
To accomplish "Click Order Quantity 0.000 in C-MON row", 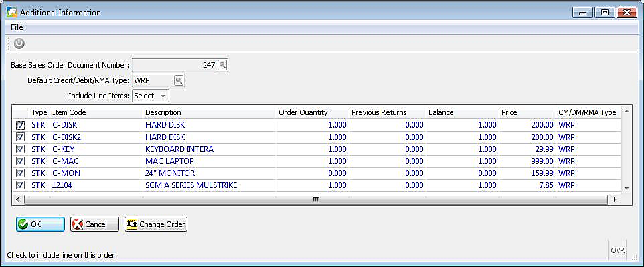I will (312, 173).
